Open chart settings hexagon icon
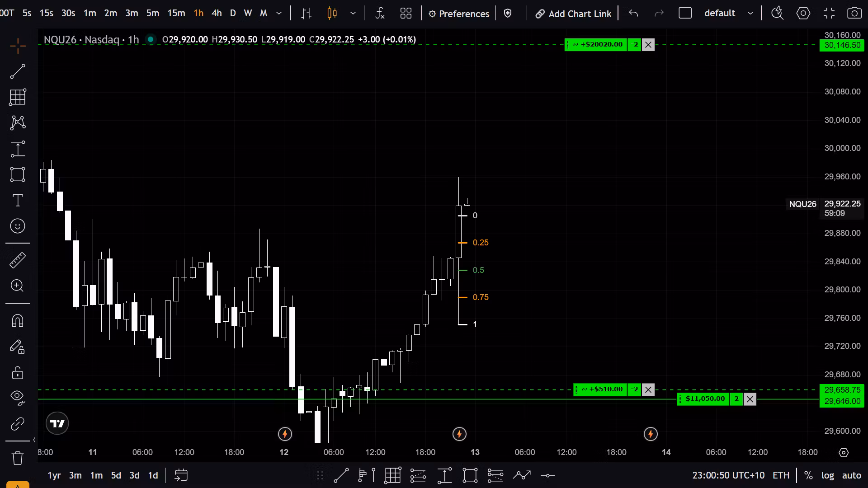Image resolution: width=868 pixels, height=488 pixels. [803, 14]
